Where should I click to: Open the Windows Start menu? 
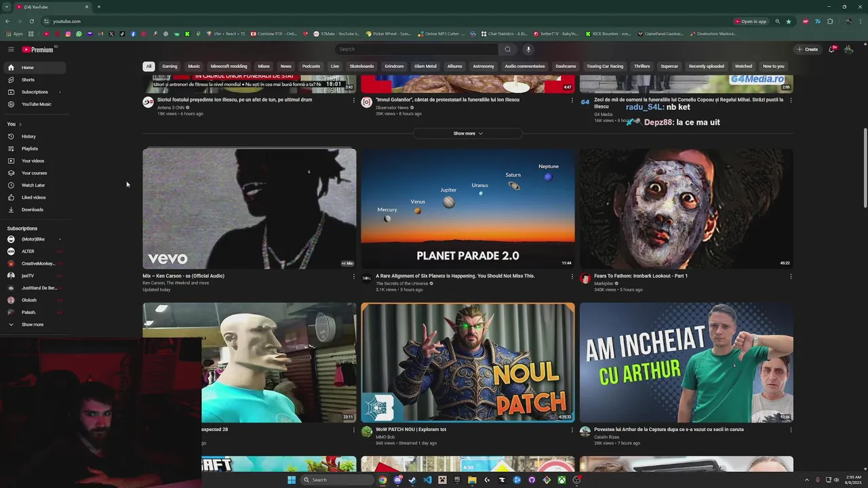coord(292,480)
